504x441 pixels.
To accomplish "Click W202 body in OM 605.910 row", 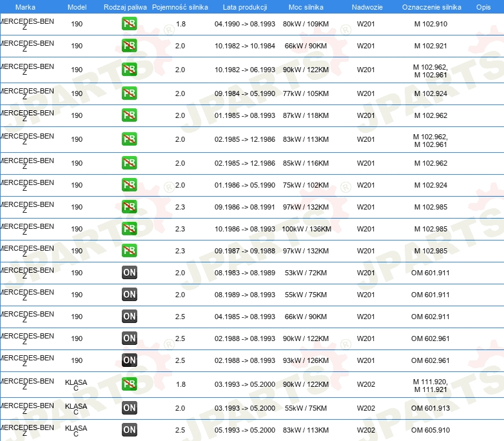I will (366, 430).
